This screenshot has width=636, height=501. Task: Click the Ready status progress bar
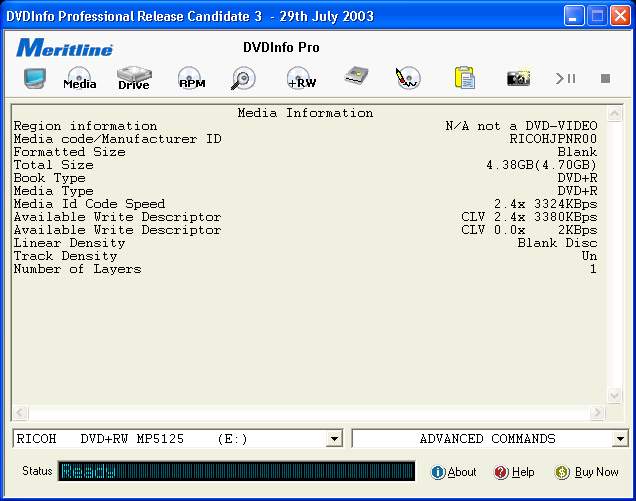click(x=236, y=471)
